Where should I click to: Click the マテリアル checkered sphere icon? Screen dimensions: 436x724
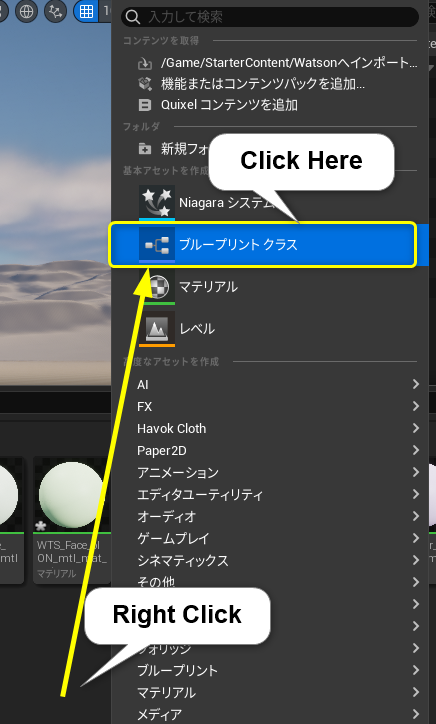[x=157, y=287]
